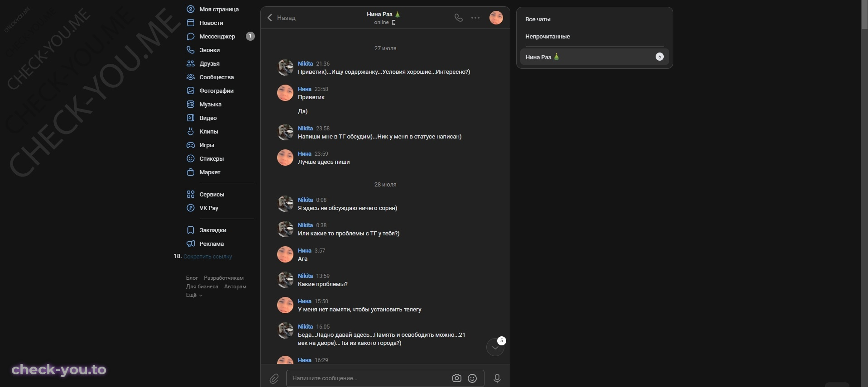Open Музыка music icon
Viewport: 868px width, 387px height.
[x=191, y=104]
